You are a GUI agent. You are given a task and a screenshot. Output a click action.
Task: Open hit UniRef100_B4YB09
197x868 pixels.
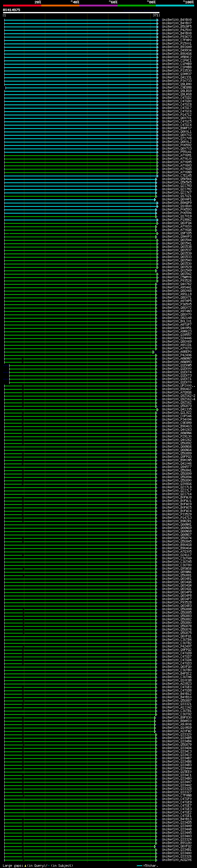(x=177, y=20)
